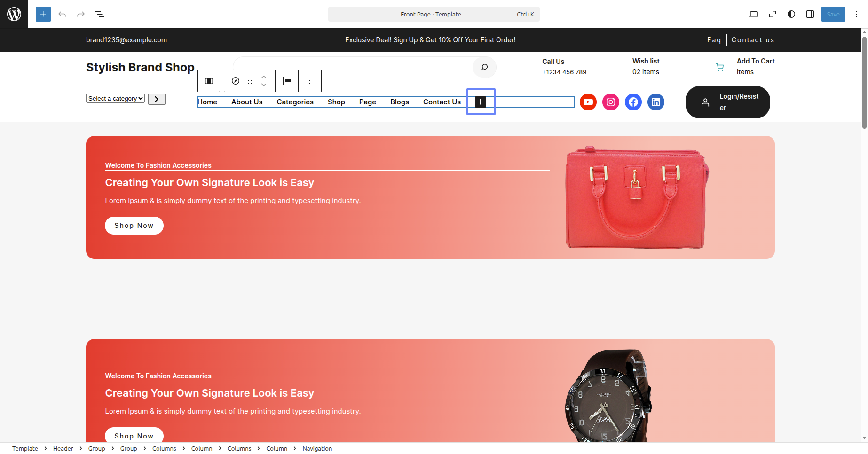Click the Faq link in top bar

[x=714, y=40]
